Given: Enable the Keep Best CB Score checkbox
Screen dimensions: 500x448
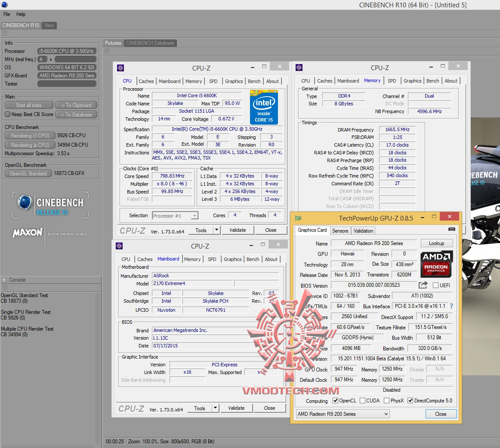Looking at the screenshot, I should pos(7,114).
